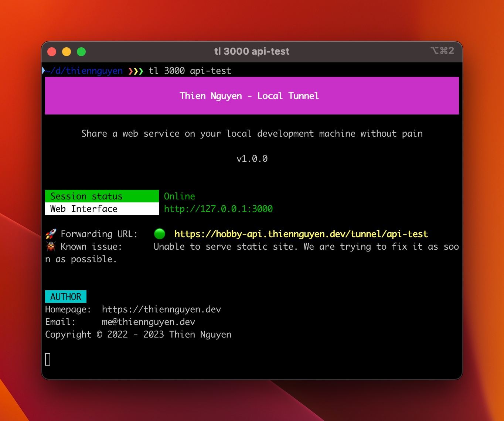Click the 'Copyright © 2022 - 2023 Thien Nguyen' line
The image size is (504, 421).
[138, 335]
